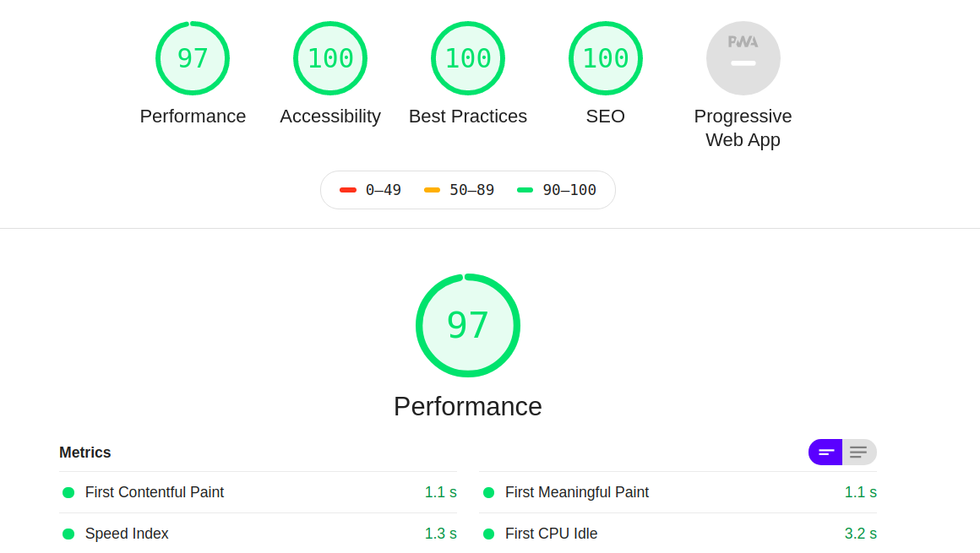Click green dot beside First CPU Idle
Screen dimensions: 980x553
488,534
